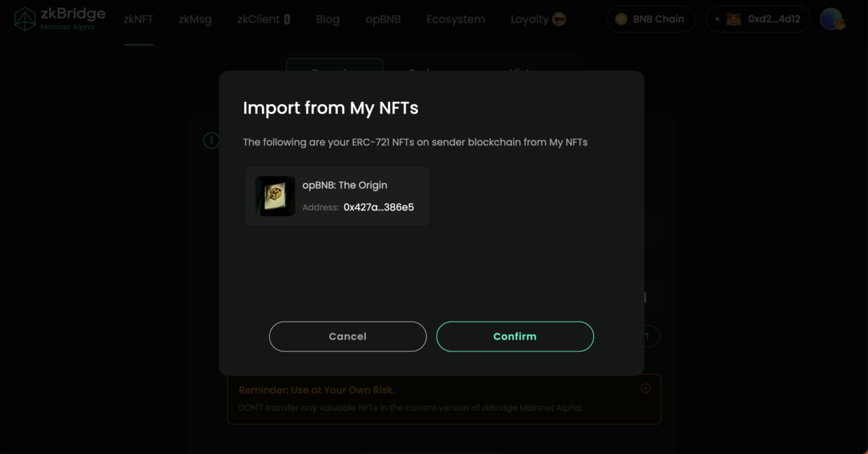Select the opBNB: The Origin NFT card
Image resolution: width=868 pixels, height=454 pixels.
(x=337, y=196)
